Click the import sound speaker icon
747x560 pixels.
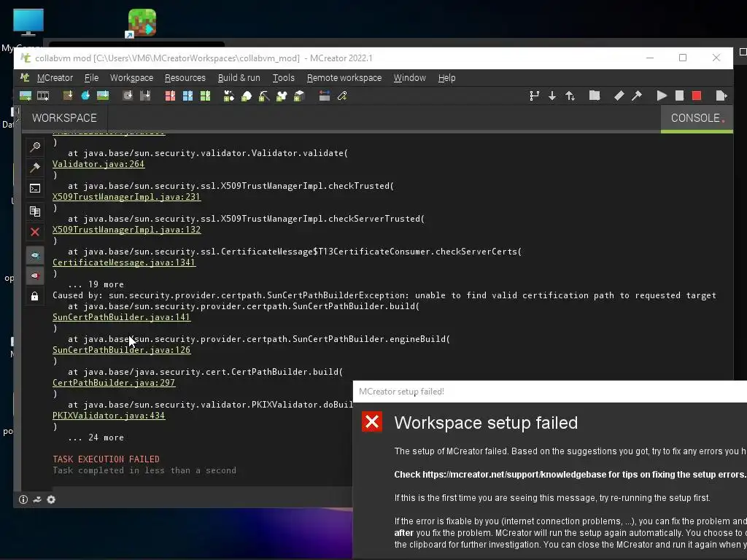click(x=128, y=96)
